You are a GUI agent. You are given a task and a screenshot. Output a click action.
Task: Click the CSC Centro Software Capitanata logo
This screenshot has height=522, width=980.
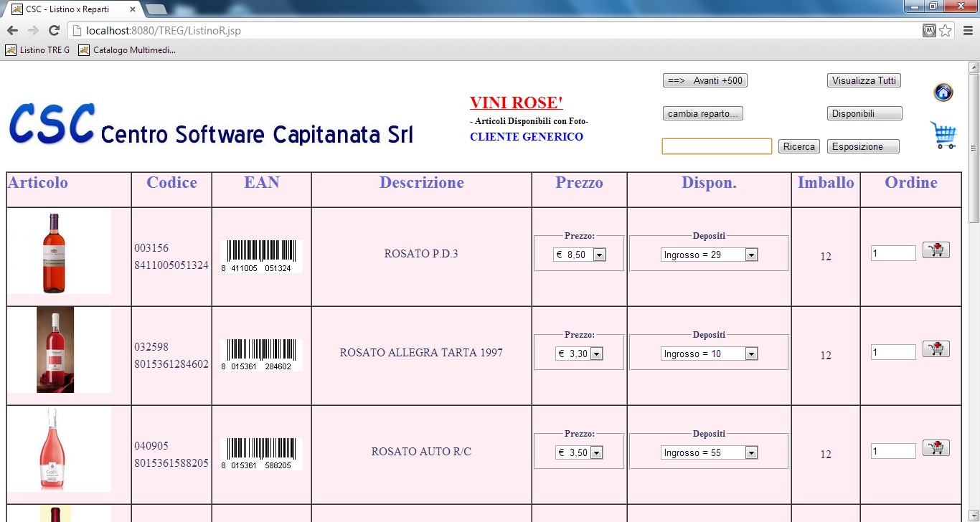click(x=211, y=124)
